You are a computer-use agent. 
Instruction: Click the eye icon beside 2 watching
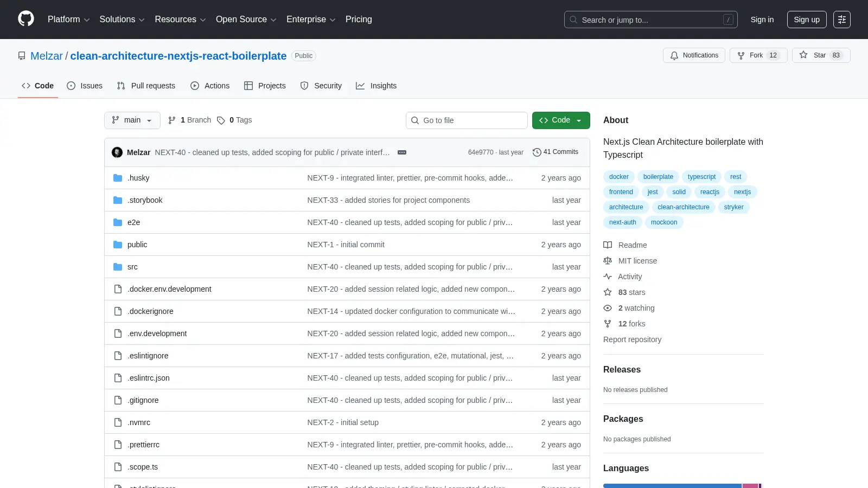(x=608, y=308)
